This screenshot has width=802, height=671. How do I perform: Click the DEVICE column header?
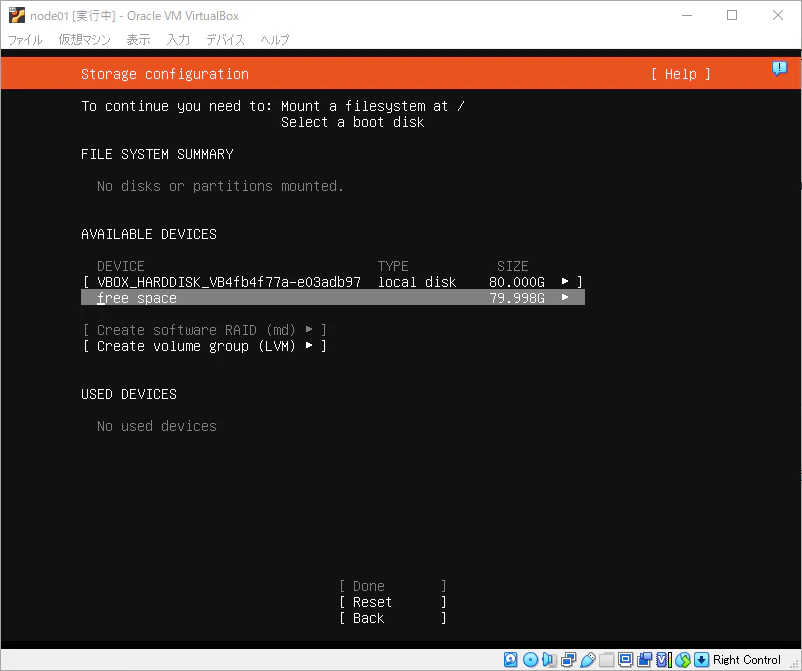pos(121,266)
